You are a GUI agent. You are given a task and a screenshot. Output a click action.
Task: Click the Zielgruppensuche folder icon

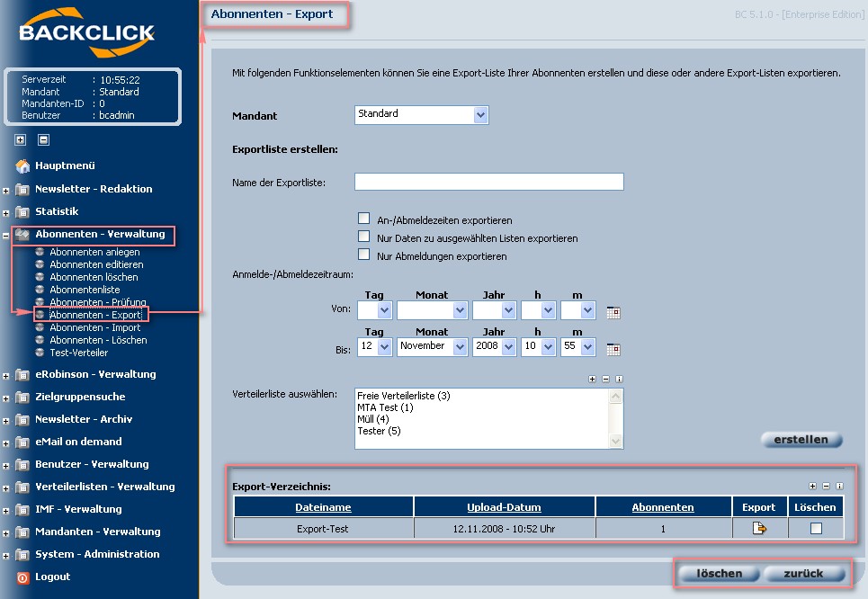[22, 397]
